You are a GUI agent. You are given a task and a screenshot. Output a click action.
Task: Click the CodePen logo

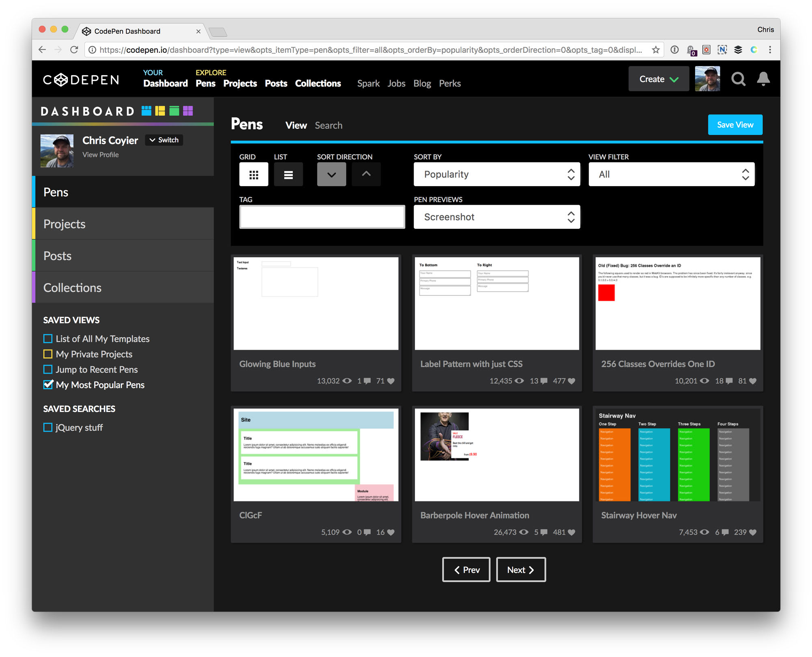[x=81, y=80]
